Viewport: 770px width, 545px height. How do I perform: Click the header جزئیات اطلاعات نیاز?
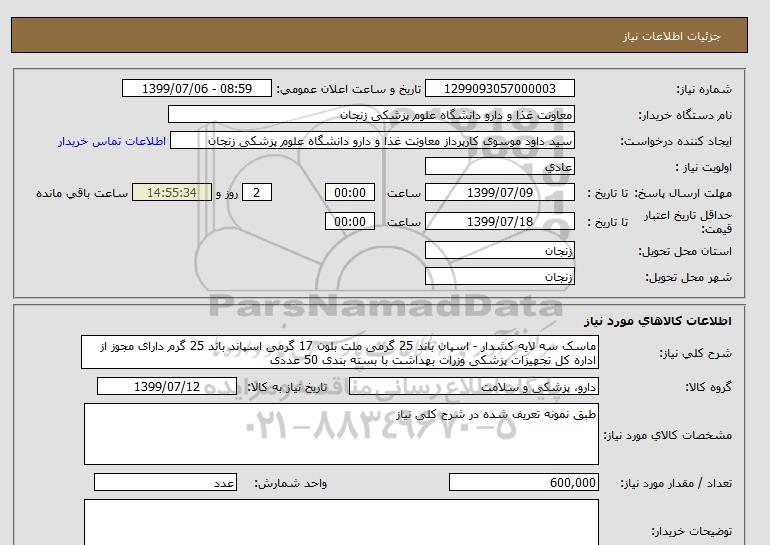click(671, 36)
